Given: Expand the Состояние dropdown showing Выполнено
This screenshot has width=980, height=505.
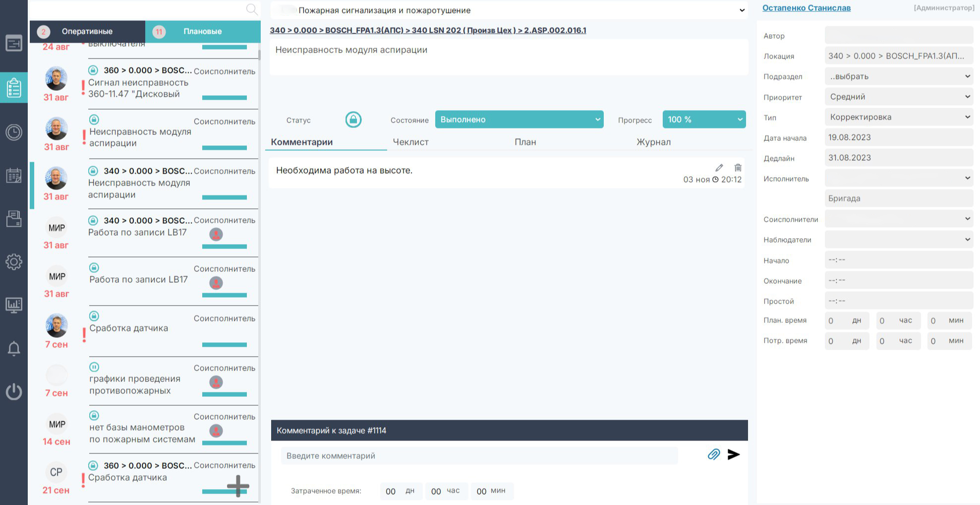Looking at the screenshot, I should pyautogui.click(x=519, y=120).
